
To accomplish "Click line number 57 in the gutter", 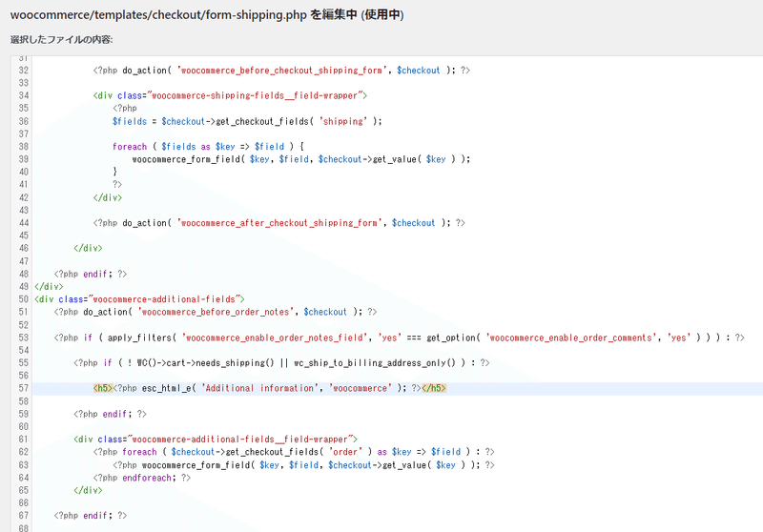I will tap(23, 388).
